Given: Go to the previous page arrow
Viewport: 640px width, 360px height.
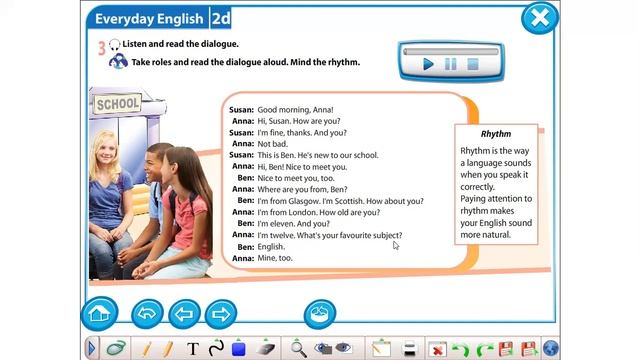Looking at the screenshot, I should click(184, 314).
